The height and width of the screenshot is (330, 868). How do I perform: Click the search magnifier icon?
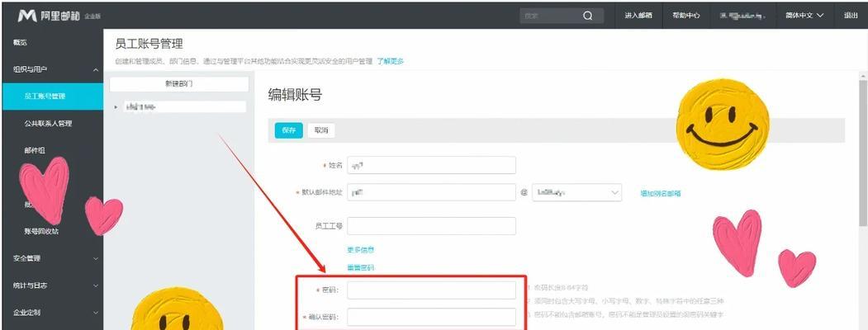pyautogui.click(x=587, y=16)
